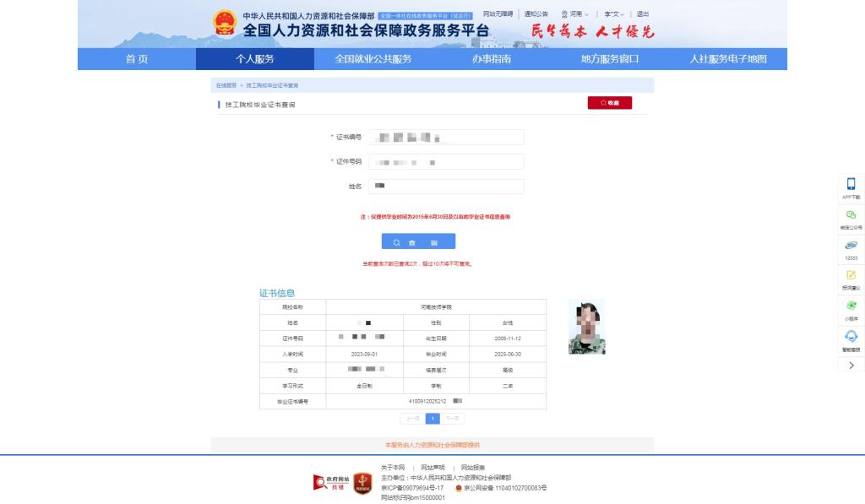Click the 技工院校毕业证书查询 page title
865x504 pixels.
260,105
